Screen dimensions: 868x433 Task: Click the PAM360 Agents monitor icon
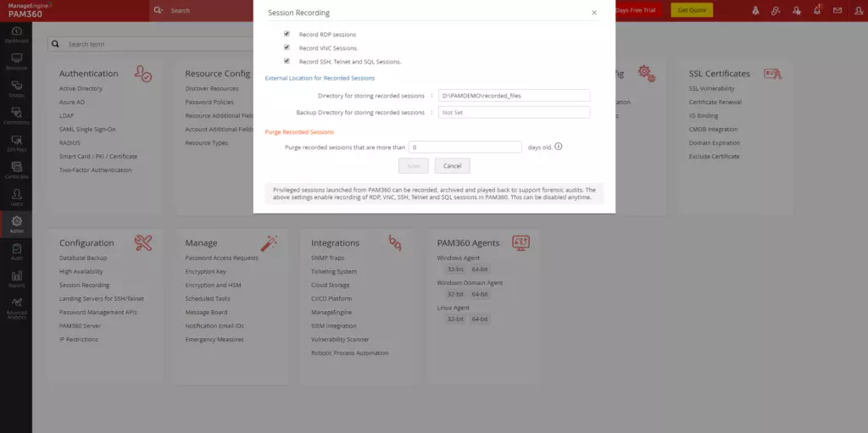(x=520, y=243)
